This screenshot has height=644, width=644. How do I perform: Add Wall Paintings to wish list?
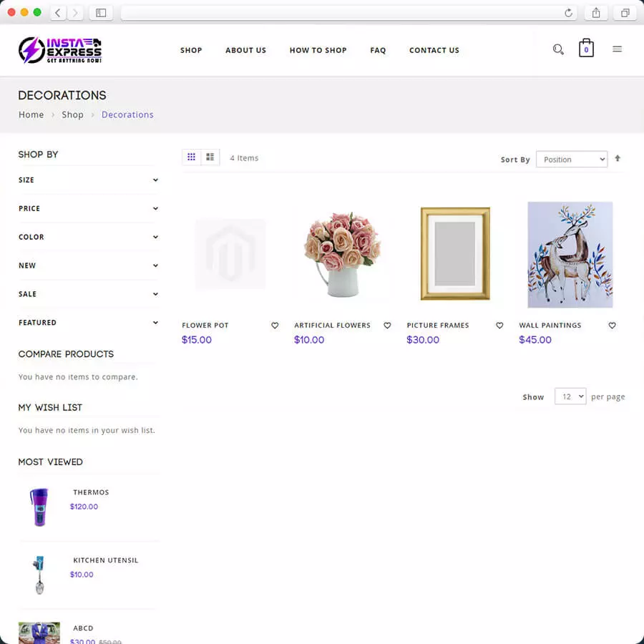tap(612, 326)
